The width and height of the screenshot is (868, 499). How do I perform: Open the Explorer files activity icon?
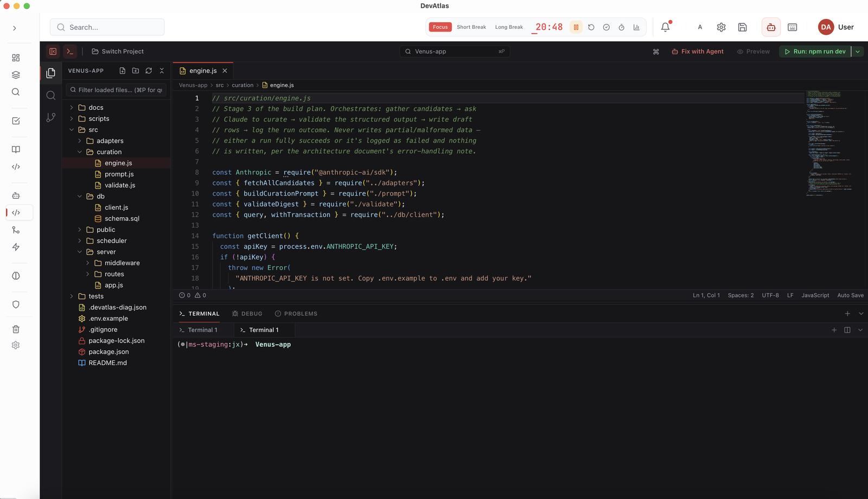tap(51, 73)
